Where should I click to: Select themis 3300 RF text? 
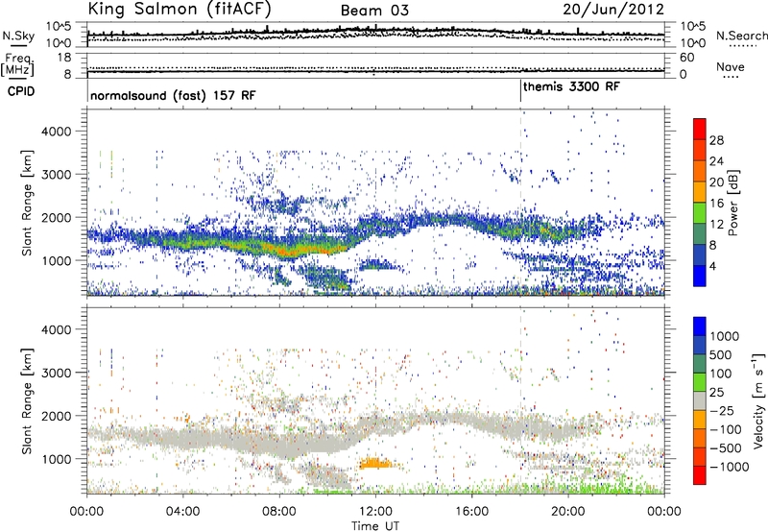point(571,87)
